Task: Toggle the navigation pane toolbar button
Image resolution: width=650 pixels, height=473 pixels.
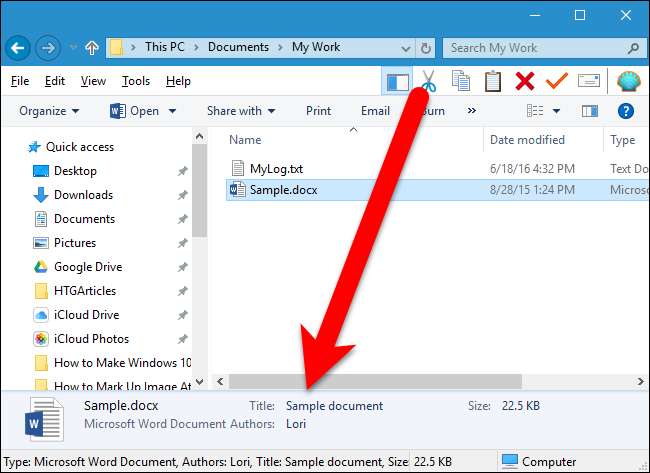Action: [x=397, y=81]
